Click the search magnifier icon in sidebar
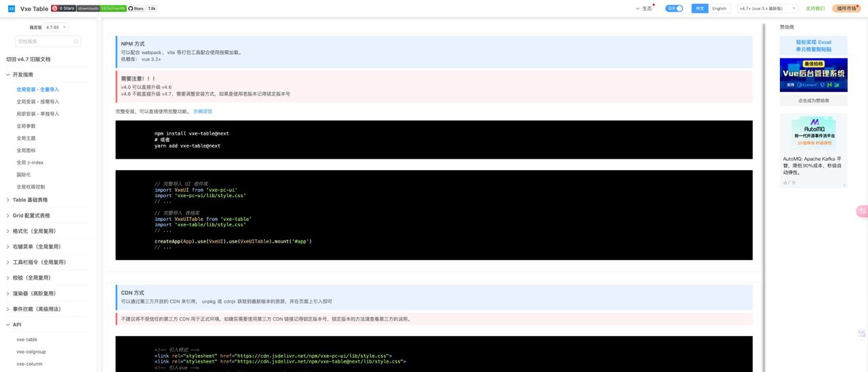 pos(76,41)
